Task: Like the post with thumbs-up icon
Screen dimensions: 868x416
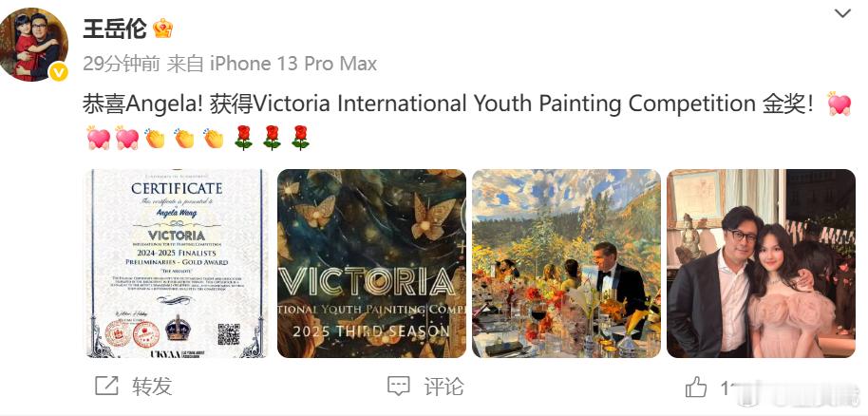Action: pos(696,387)
